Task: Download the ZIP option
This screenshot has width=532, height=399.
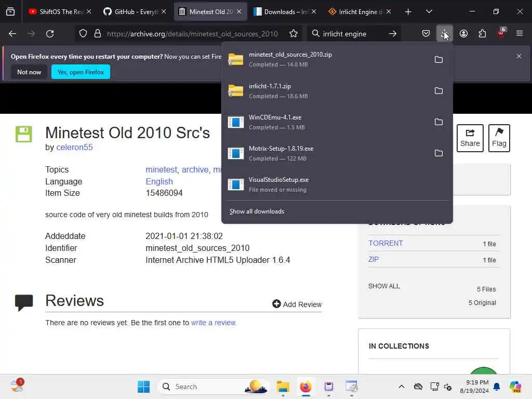Action: click(x=373, y=260)
